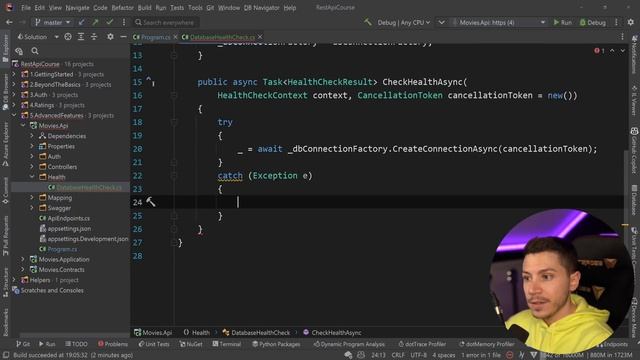Click the Git push arrow icon
The height and width of the screenshot is (360, 640).
96,22
